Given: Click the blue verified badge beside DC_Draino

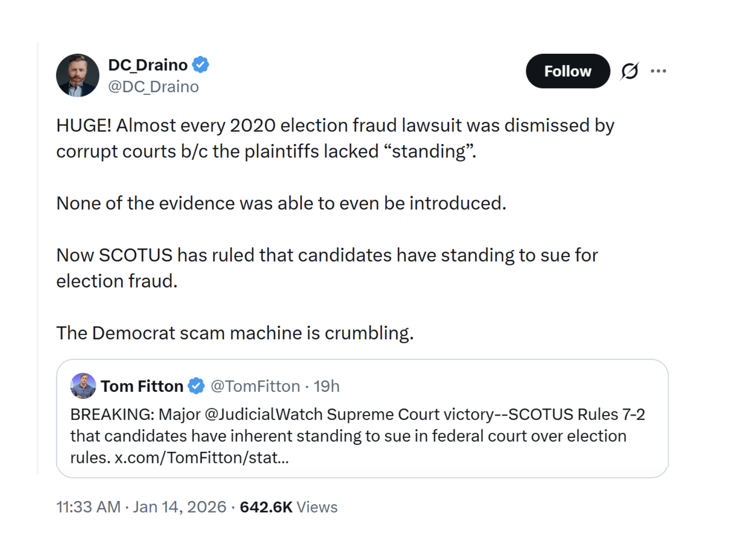Looking at the screenshot, I should (x=200, y=65).
